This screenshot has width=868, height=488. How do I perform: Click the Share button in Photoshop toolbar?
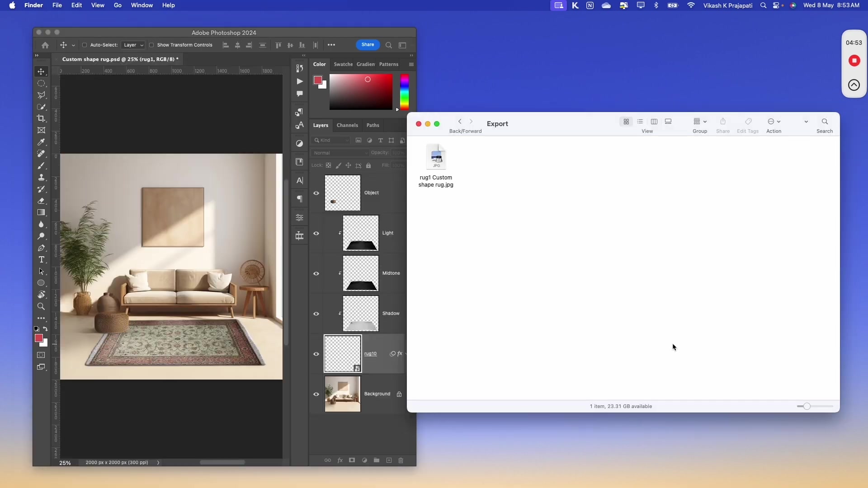(368, 45)
